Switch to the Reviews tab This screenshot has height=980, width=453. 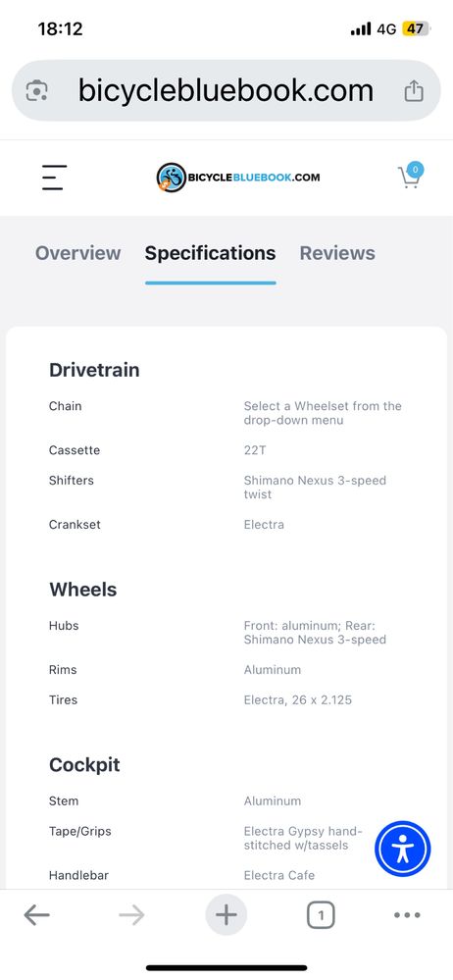(337, 253)
